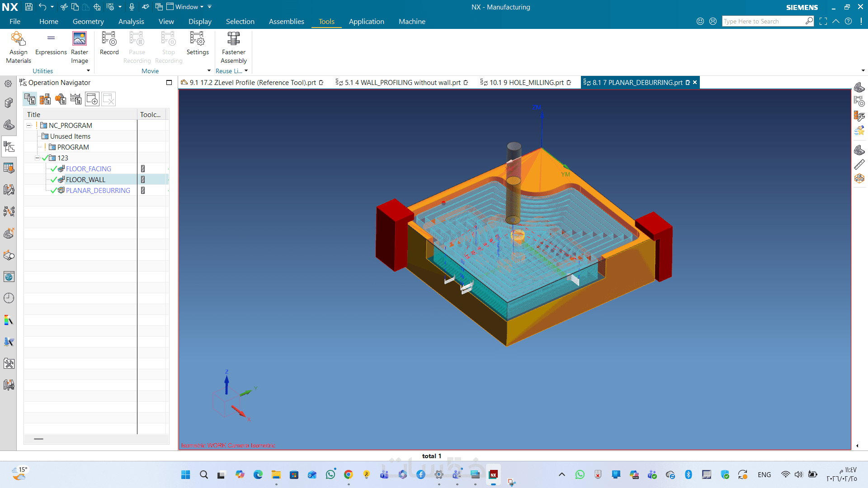This screenshot has width=868, height=488.
Task: Collapse the NC_PROGRAM tree node
Action: pyautogui.click(x=29, y=126)
